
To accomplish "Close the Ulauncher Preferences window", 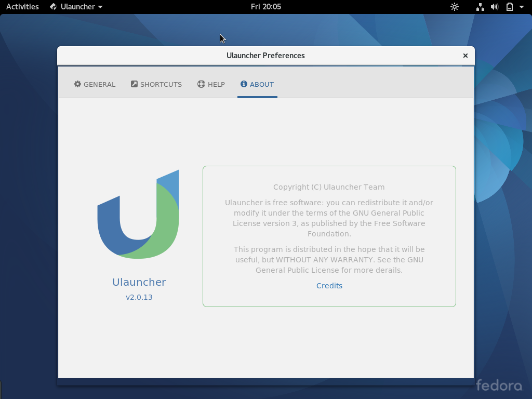I will (465, 56).
